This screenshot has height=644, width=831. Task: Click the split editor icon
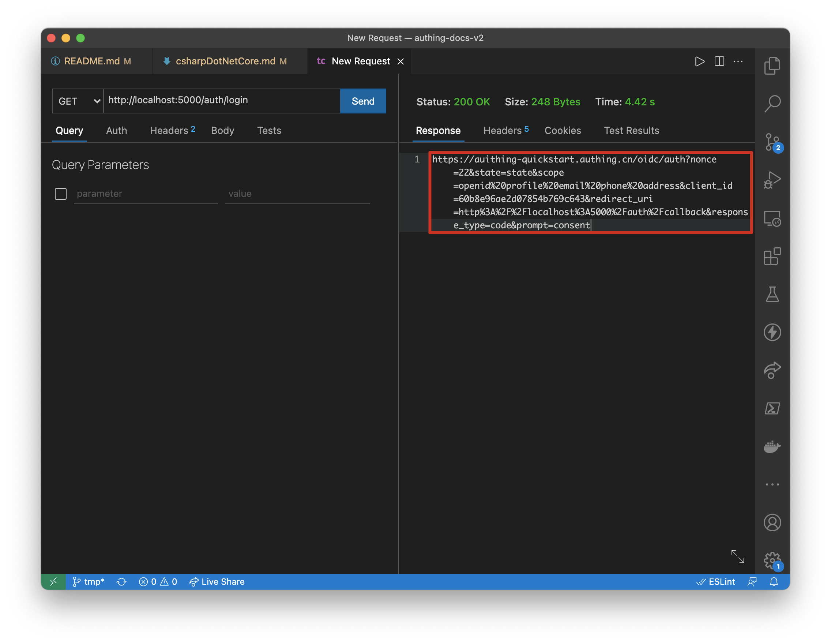719,61
